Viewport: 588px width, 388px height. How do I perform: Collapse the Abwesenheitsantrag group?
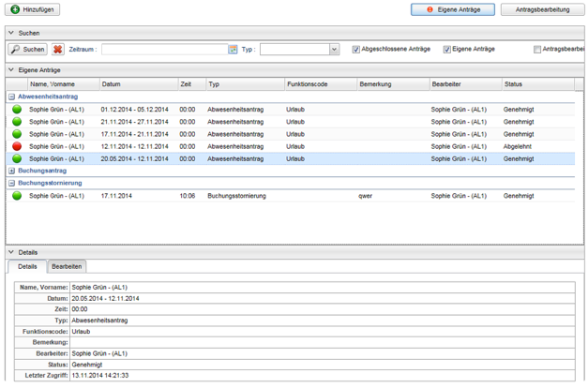[x=11, y=96]
